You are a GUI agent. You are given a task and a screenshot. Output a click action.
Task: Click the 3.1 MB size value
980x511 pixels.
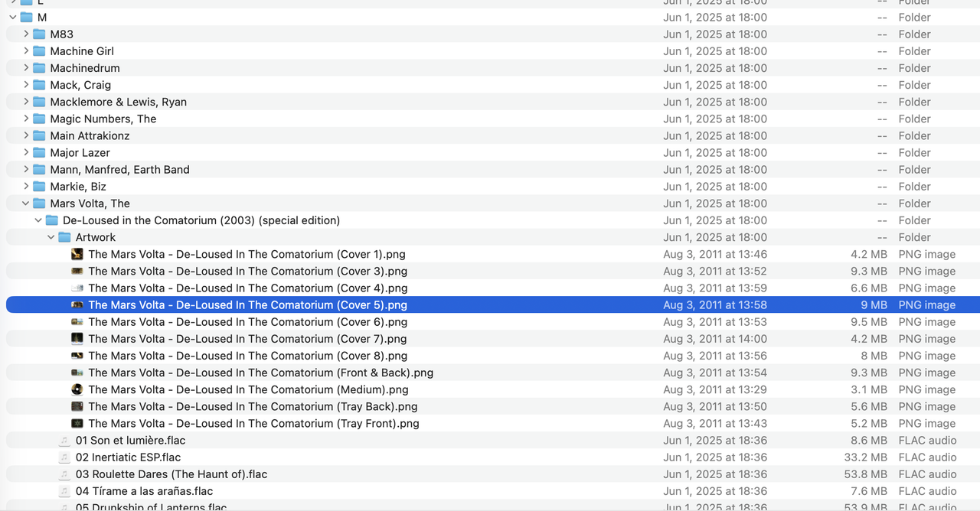click(x=869, y=389)
